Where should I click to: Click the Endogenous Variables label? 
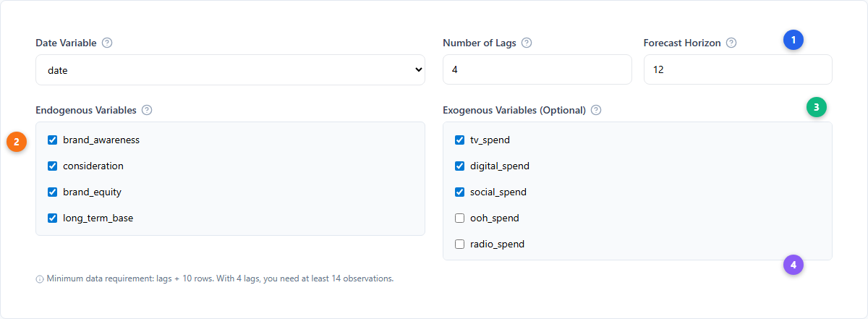pos(86,111)
